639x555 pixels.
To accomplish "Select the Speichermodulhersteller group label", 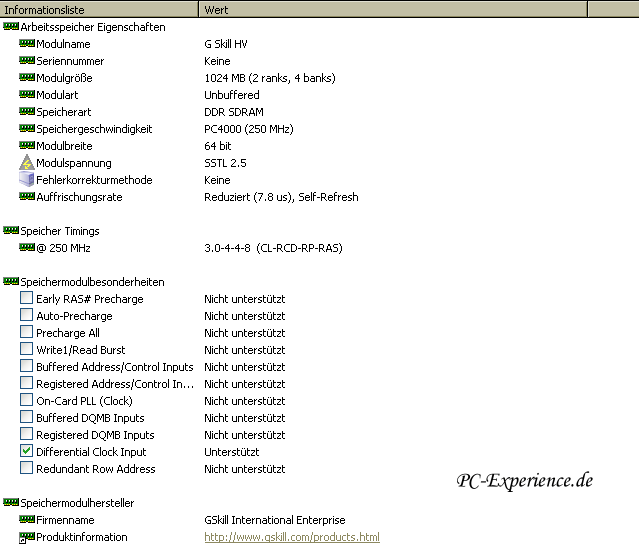I will point(77,503).
